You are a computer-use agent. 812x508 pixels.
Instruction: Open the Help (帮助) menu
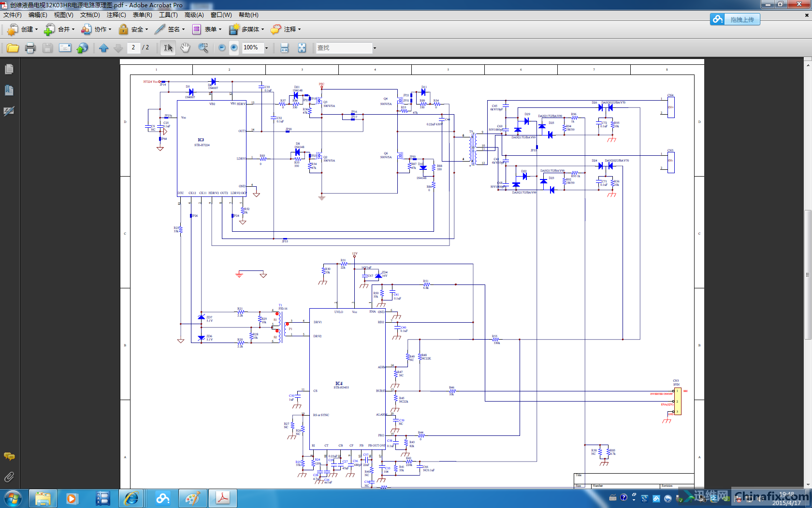pyautogui.click(x=248, y=15)
